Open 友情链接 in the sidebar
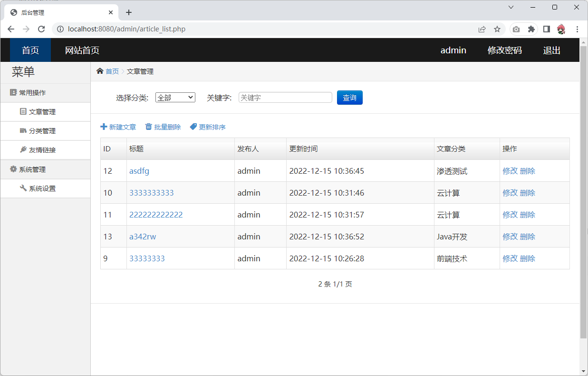Screen dimensions: 588x376 click(42, 150)
